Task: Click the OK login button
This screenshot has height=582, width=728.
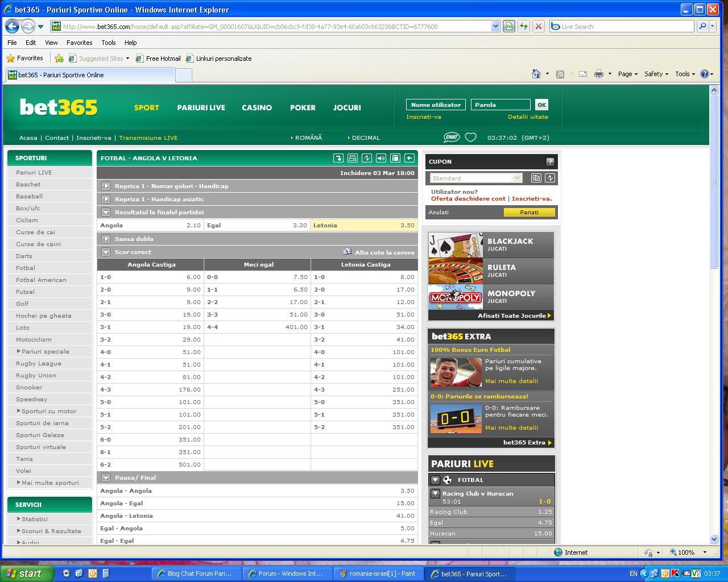Action: (x=541, y=105)
